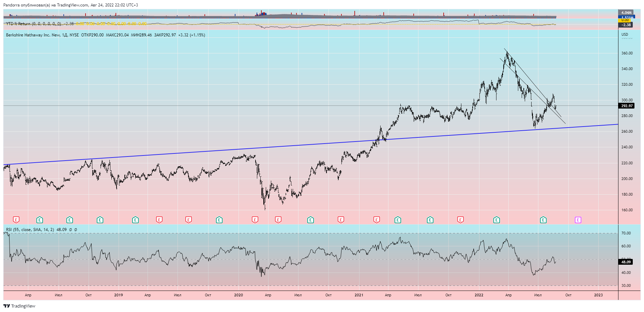
Task: Click the 340.00 price scale label
Action: (x=627, y=69)
